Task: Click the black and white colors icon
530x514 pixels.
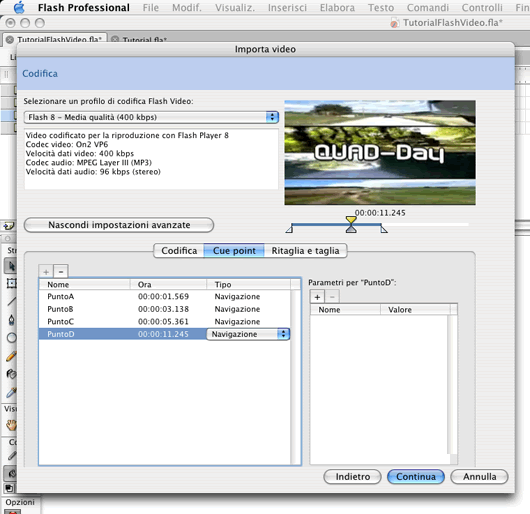Action: tap(9, 488)
